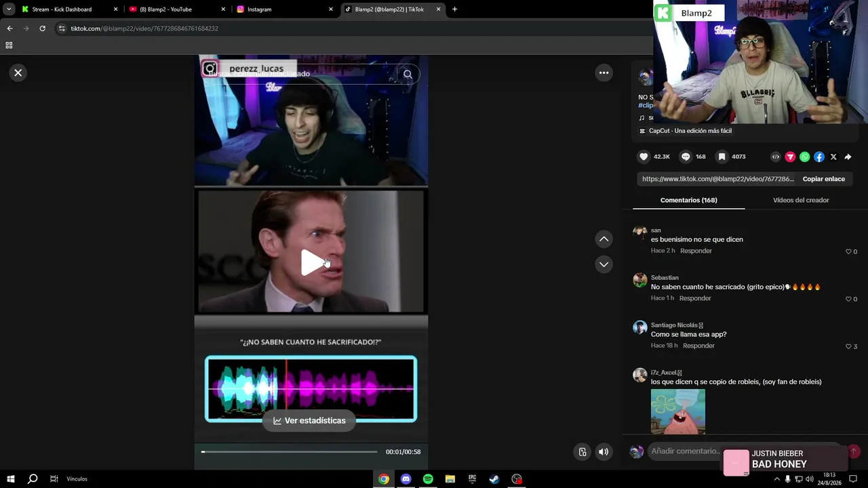Select the Blamp2 TikTok browser tab
868x488 pixels.
(393, 9)
